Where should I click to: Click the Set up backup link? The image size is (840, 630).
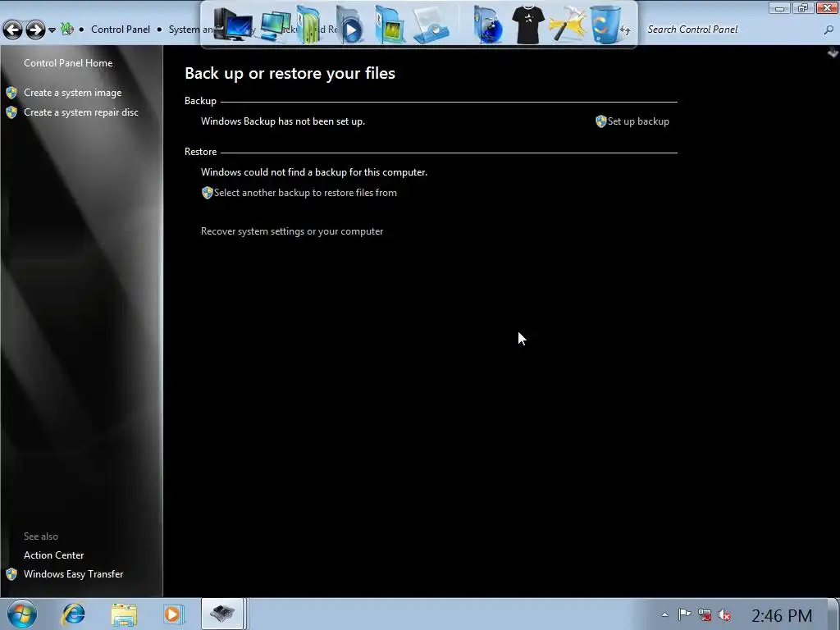click(638, 121)
